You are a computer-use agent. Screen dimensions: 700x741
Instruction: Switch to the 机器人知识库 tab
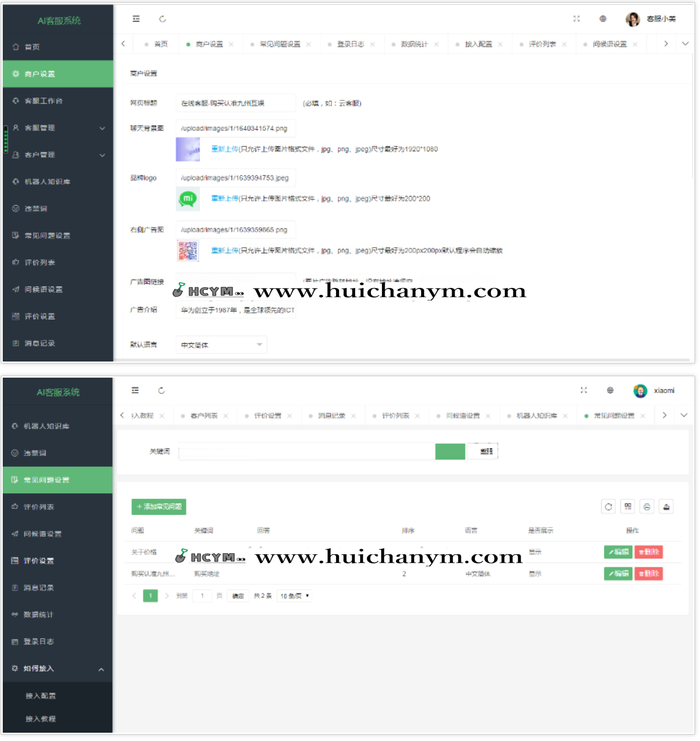click(536, 416)
